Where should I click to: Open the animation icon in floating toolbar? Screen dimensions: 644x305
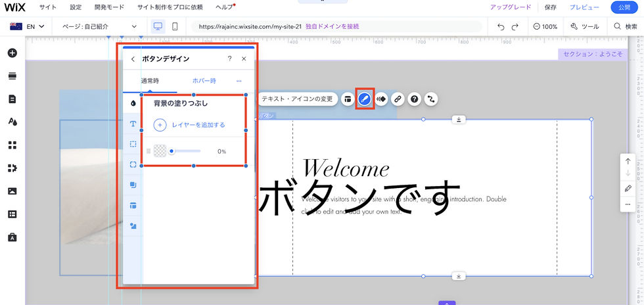point(381,99)
